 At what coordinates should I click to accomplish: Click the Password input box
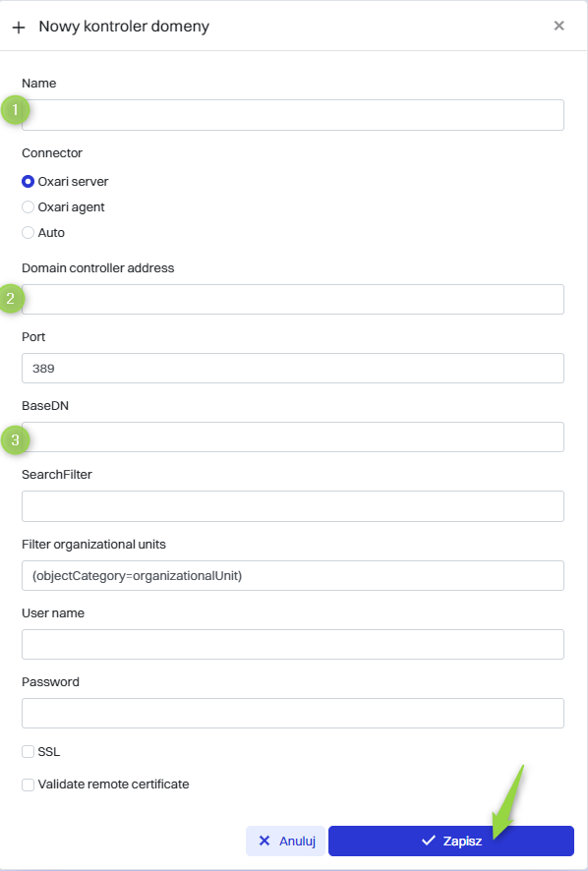click(293, 714)
